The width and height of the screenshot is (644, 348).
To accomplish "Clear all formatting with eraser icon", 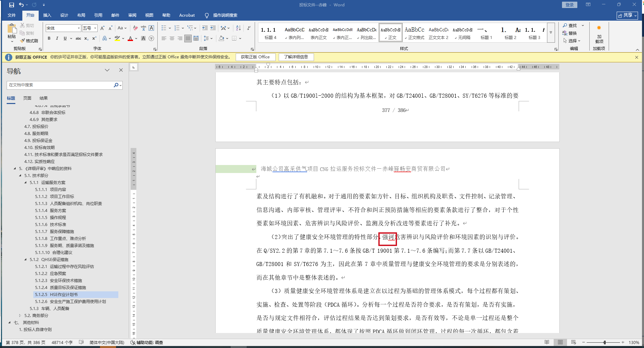I will 135,28.
